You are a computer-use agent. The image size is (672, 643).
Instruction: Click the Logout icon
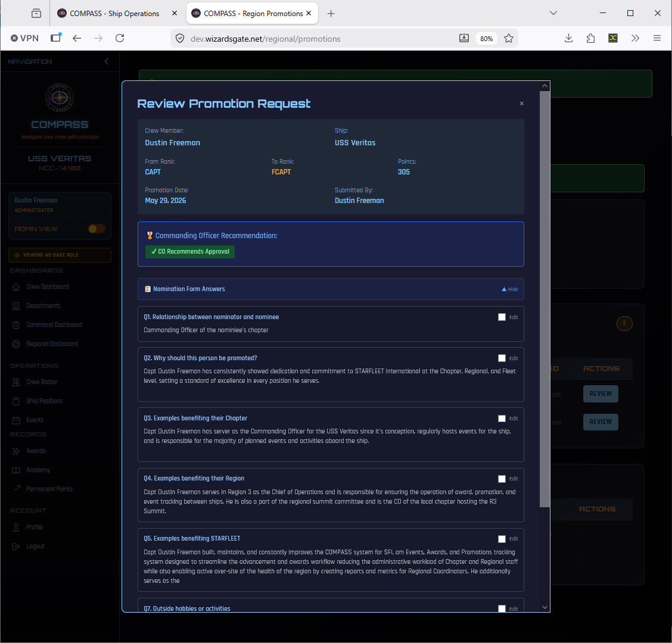click(x=16, y=546)
